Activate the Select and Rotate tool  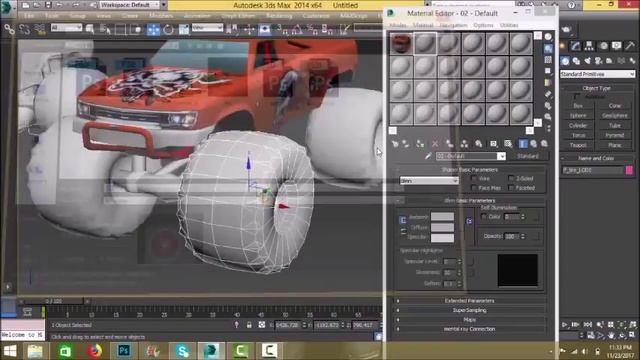point(168,29)
